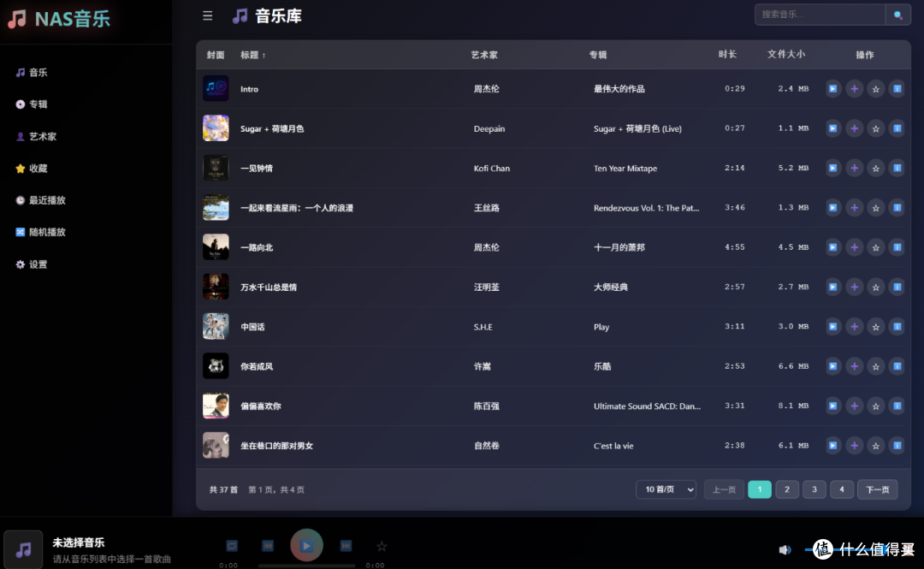This screenshot has width=924, height=569.
Task: Skip to previous track in player
Action: (268, 546)
